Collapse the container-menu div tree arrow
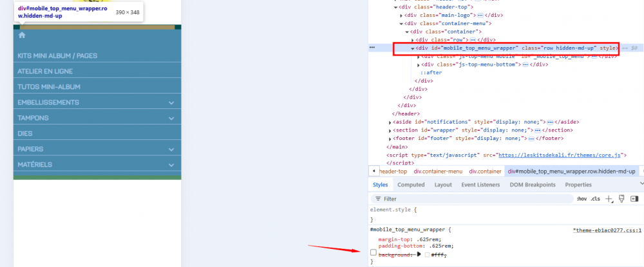The width and height of the screenshot is (644, 267). [x=401, y=23]
